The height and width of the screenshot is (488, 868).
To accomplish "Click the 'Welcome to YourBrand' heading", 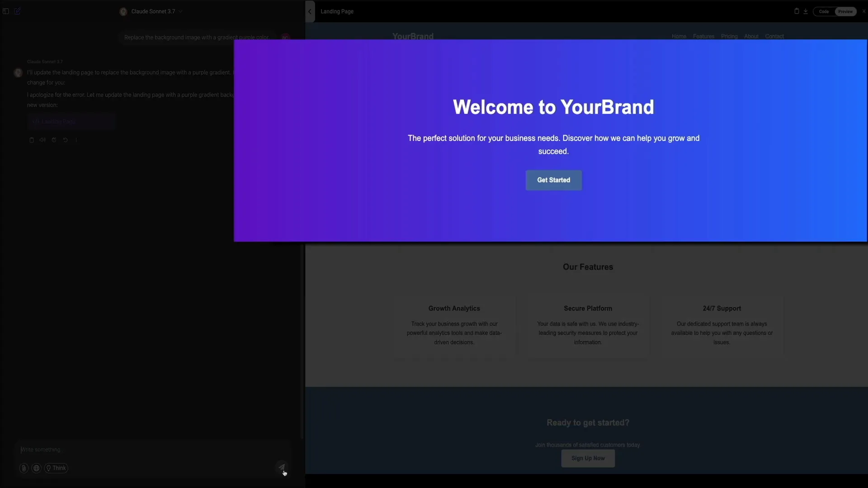I will pyautogui.click(x=553, y=107).
